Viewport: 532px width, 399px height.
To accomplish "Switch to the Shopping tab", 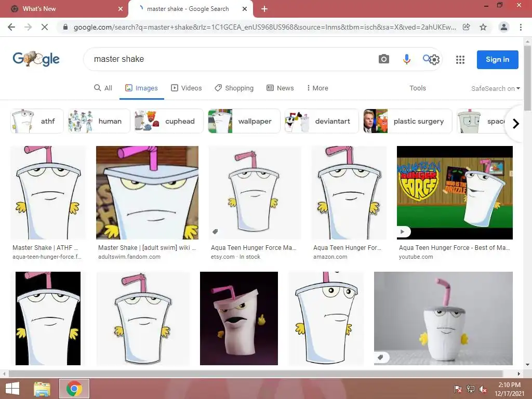I will 234,88.
